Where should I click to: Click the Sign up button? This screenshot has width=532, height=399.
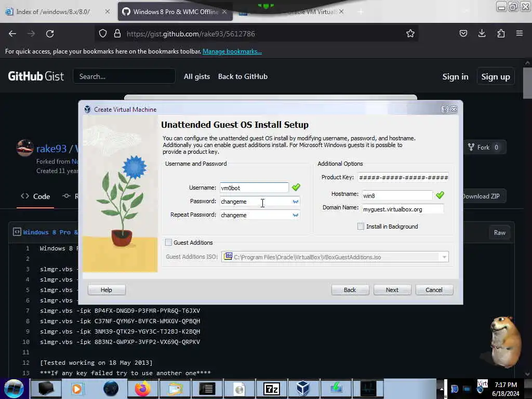click(x=495, y=77)
